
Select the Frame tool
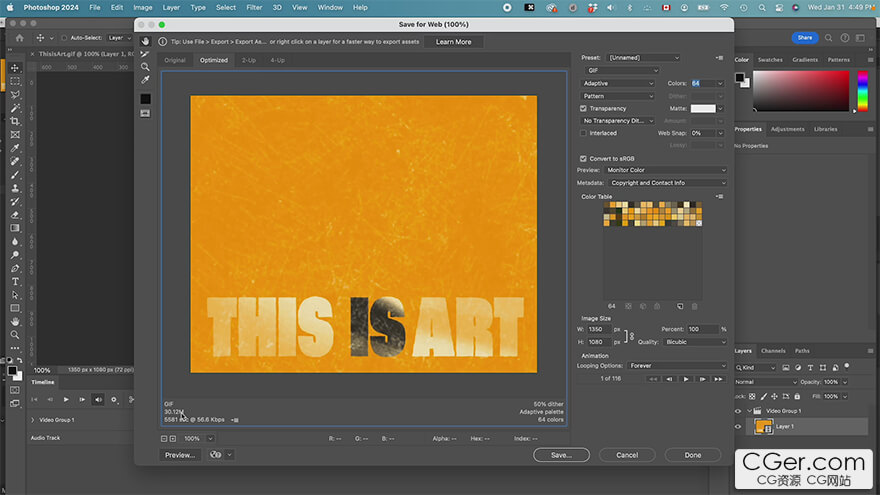point(15,135)
